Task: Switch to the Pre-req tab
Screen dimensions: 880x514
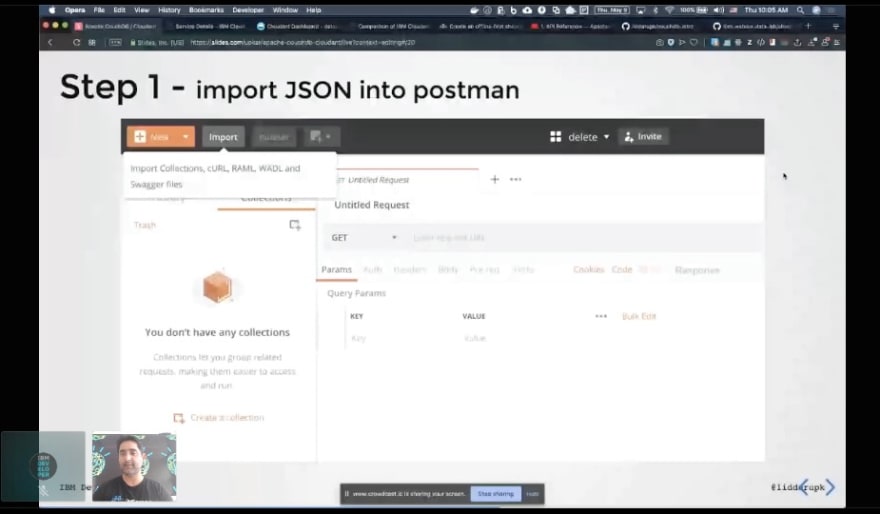Action: tap(484, 270)
